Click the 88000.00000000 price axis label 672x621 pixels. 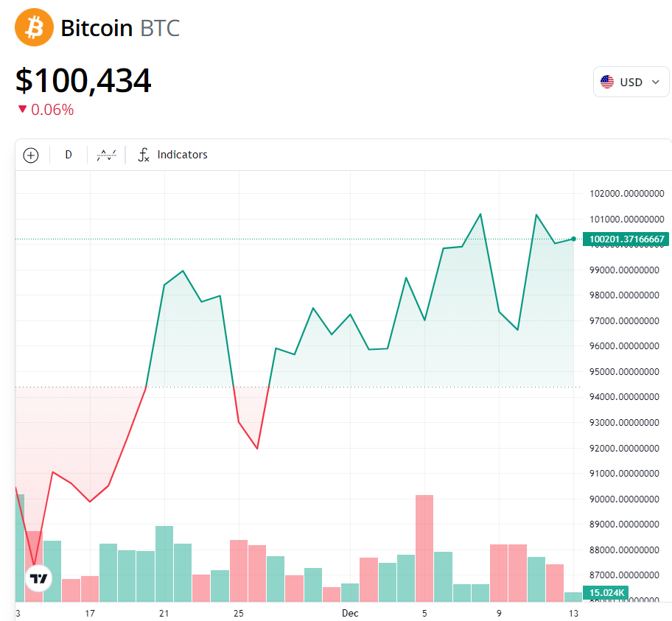[x=624, y=550]
